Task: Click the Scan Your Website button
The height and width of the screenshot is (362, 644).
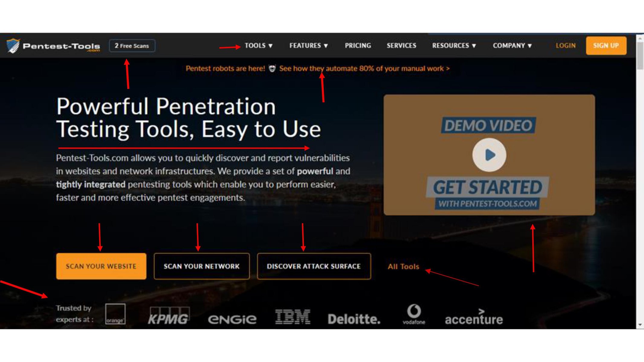Action: (101, 266)
